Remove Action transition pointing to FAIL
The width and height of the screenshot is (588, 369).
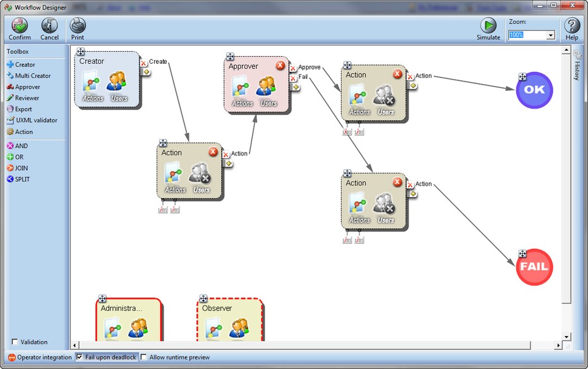point(411,185)
